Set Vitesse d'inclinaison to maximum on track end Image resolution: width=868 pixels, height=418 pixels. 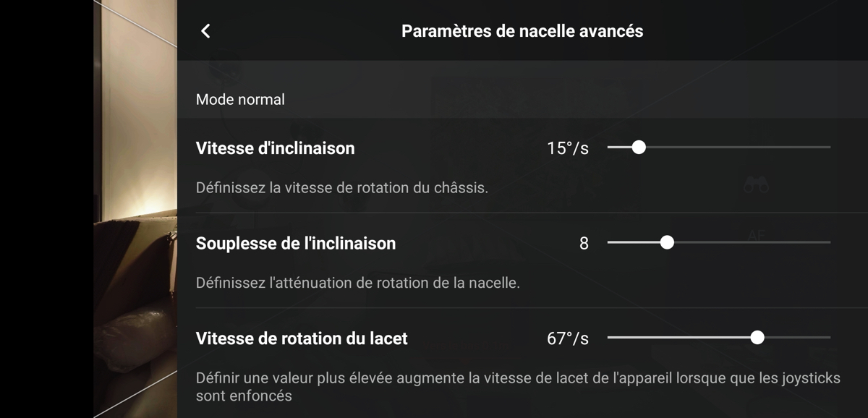[x=829, y=148]
